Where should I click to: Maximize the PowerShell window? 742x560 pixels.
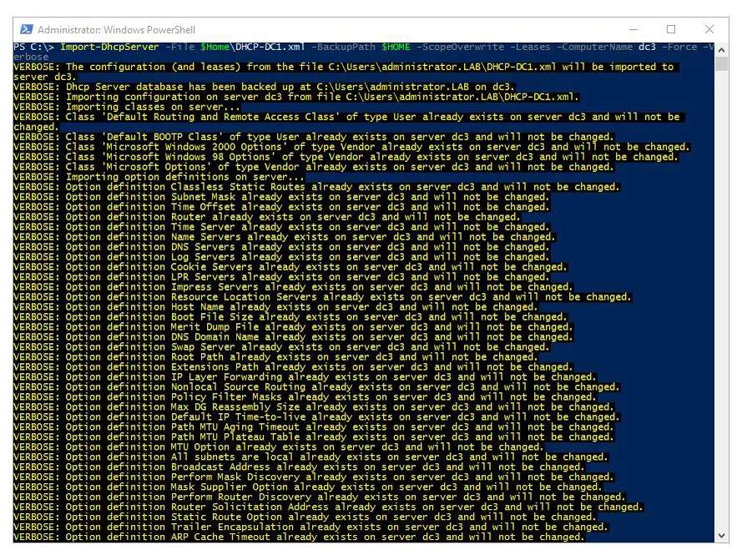tap(670, 29)
